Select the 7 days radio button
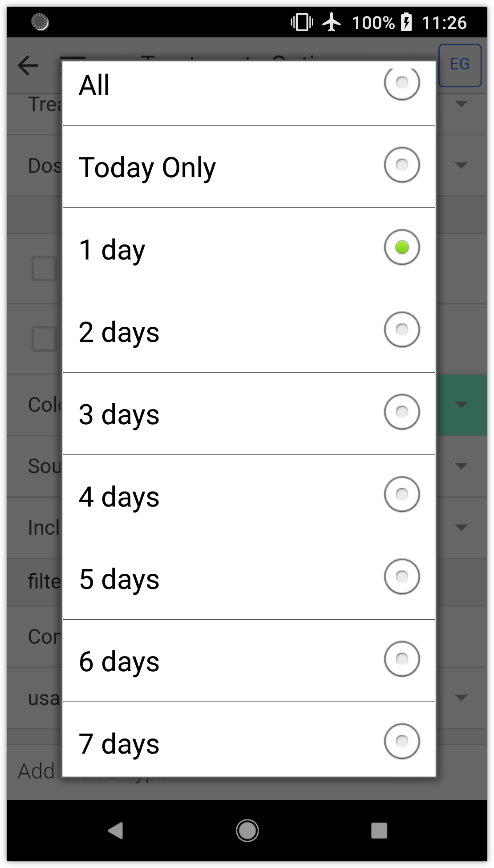494x868 pixels. [x=401, y=741]
